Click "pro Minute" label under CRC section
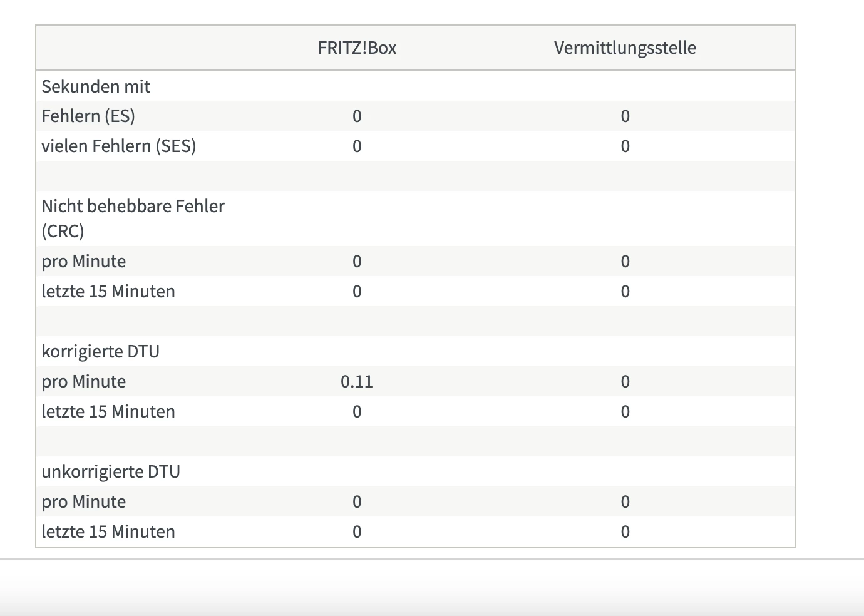The height and width of the screenshot is (616, 864). 84,261
